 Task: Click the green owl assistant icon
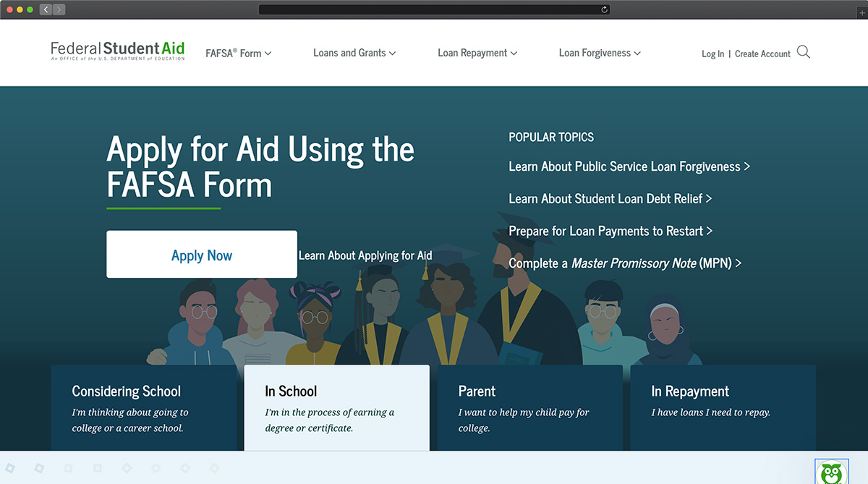pyautogui.click(x=831, y=473)
